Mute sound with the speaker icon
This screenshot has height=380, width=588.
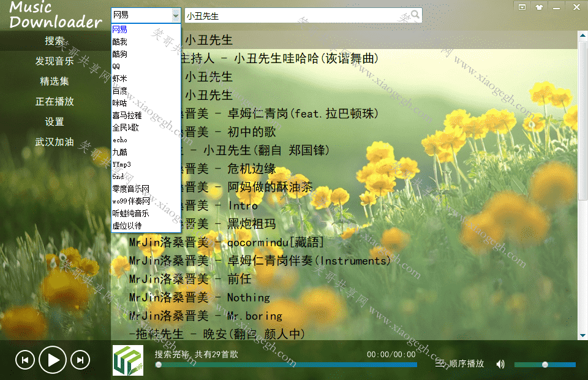500,364
